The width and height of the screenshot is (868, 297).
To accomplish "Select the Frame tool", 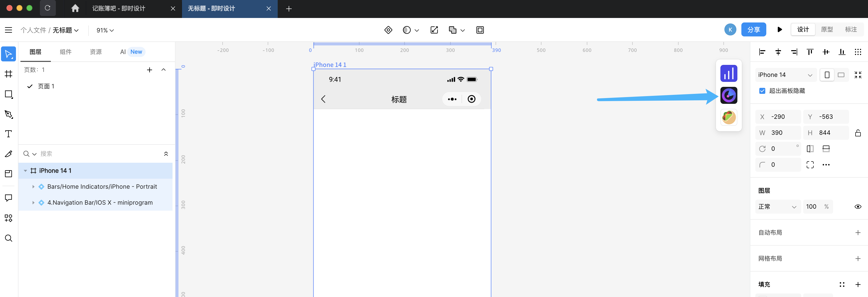I will pyautogui.click(x=8, y=74).
